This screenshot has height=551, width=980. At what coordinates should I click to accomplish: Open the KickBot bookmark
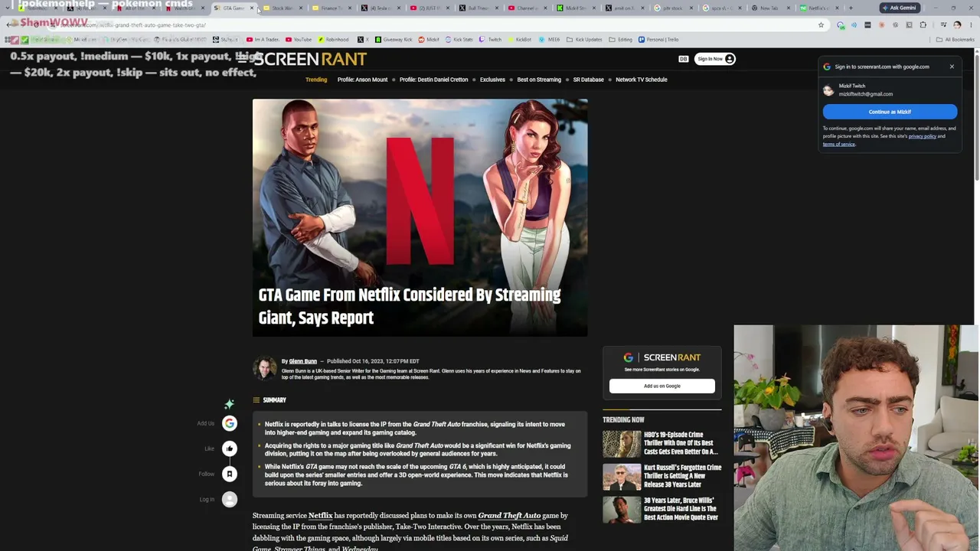[x=519, y=40]
